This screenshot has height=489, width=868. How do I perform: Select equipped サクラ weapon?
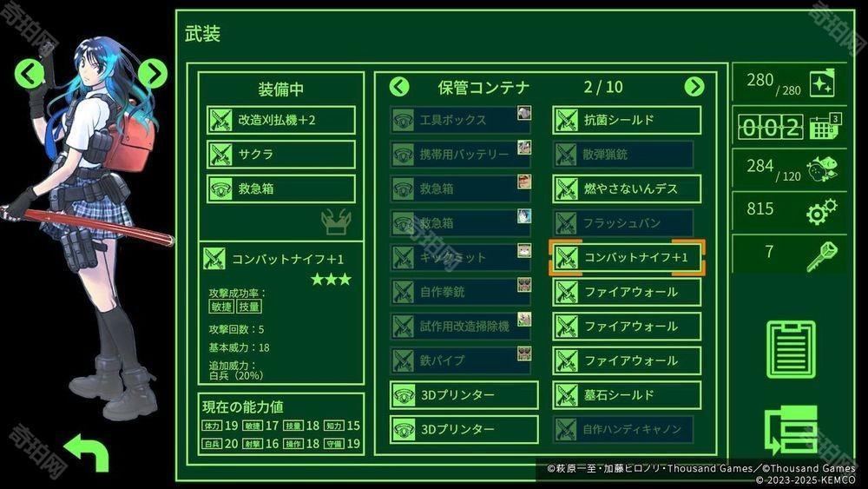tap(281, 155)
